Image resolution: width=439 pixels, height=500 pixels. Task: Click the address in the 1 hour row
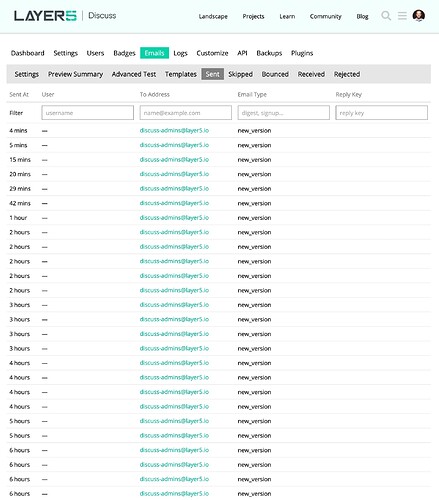pyautogui.click(x=174, y=218)
